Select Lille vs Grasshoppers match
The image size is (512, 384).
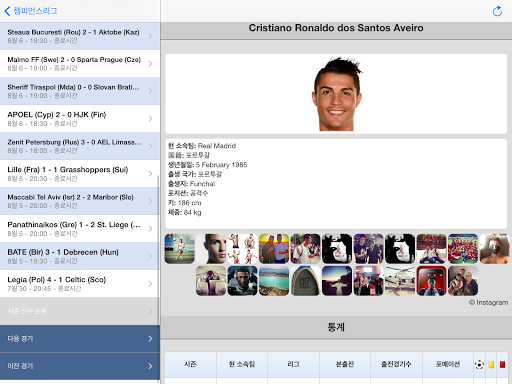80,174
